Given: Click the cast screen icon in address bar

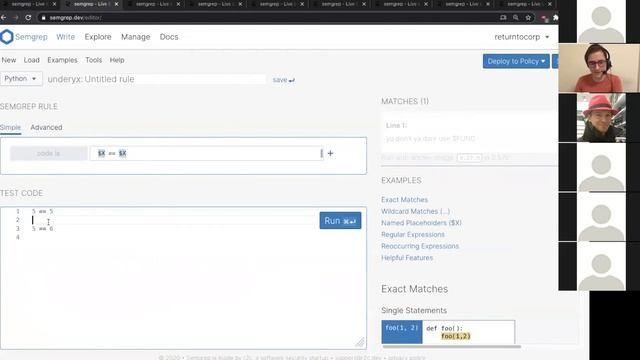Looking at the screenshot, I should (503, 18).
